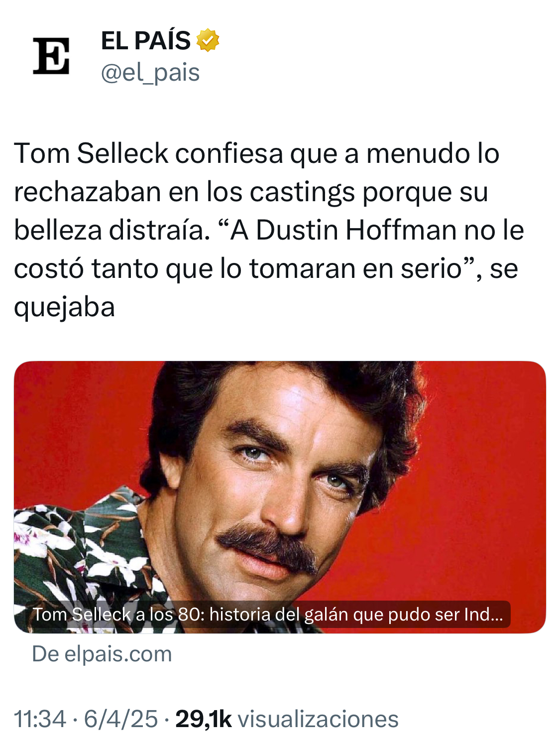Click the gold verified badge next to EL PAÍS
Screen dimensions: 560x749
[x=208, y=40]
